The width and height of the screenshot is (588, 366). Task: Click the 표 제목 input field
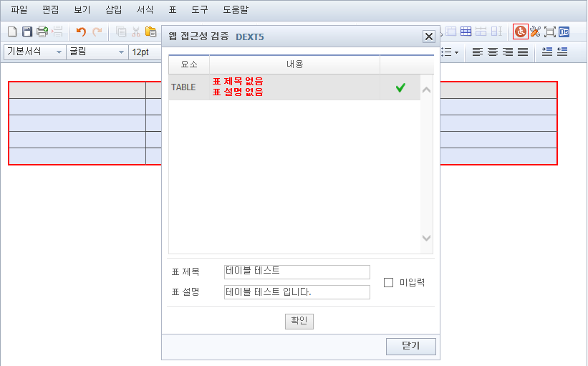[297, 272]
